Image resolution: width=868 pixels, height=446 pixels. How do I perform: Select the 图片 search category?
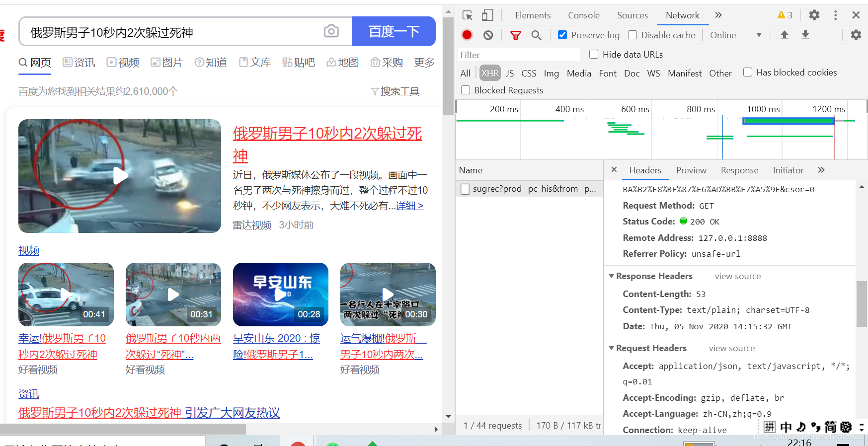[x=167, y=62]
